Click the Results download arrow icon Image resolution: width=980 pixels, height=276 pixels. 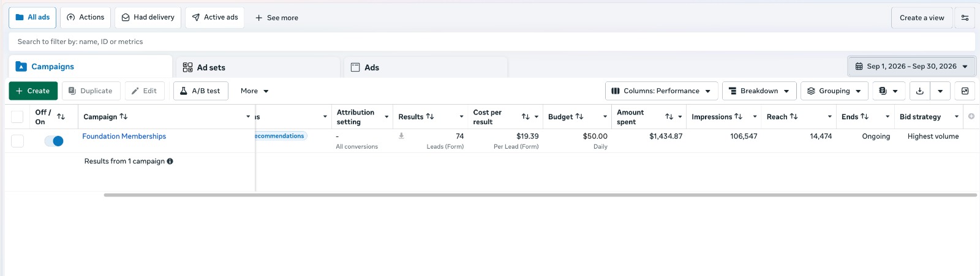click(x=401, y=136)
